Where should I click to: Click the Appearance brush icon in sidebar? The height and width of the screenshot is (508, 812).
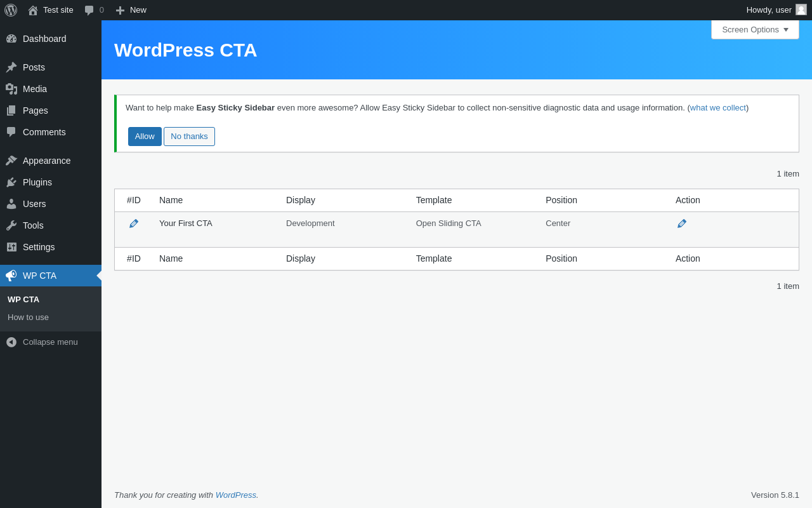(x=11, y=161)
